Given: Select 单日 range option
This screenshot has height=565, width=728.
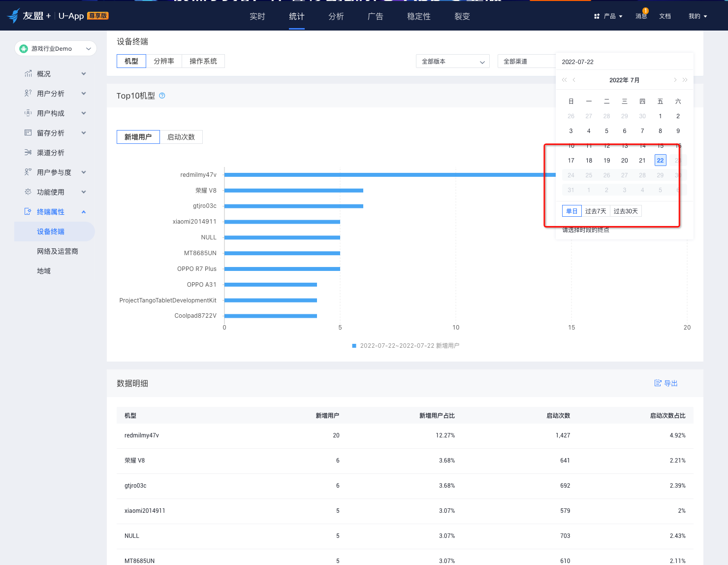Looking at the screenshot, I should (x=572, y=211).
